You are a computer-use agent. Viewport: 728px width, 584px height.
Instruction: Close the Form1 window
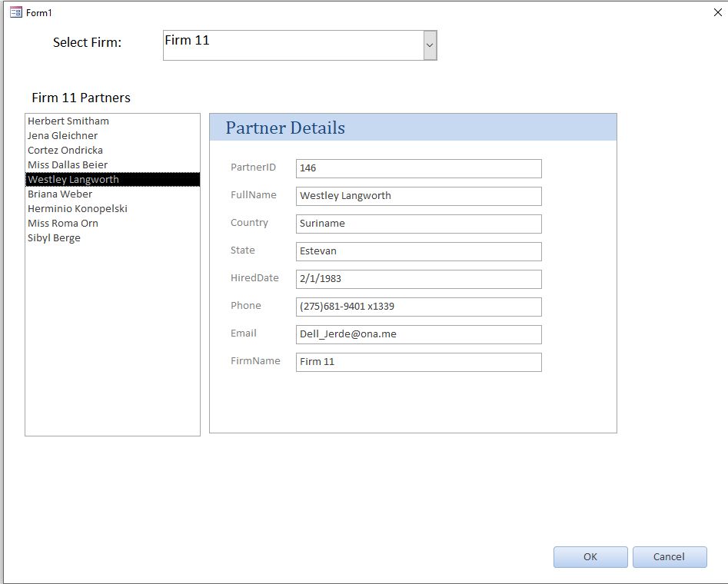(718, 12)
